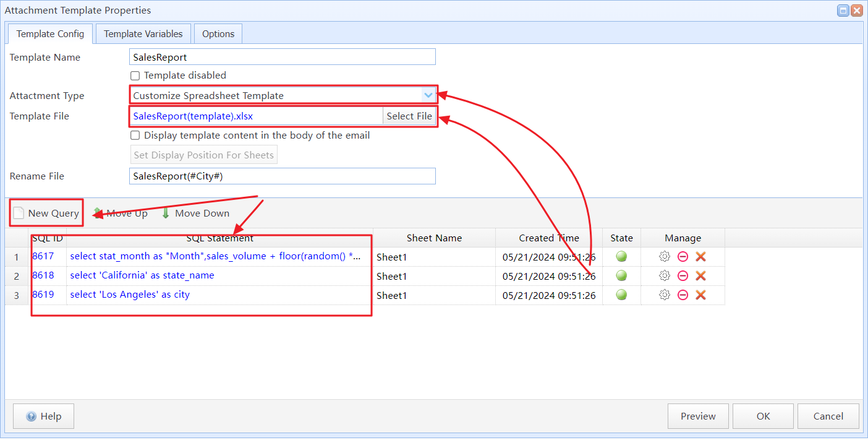Click inside the Rename File field
The width and height of the screenshot is (868, 440).
point(282,176)
